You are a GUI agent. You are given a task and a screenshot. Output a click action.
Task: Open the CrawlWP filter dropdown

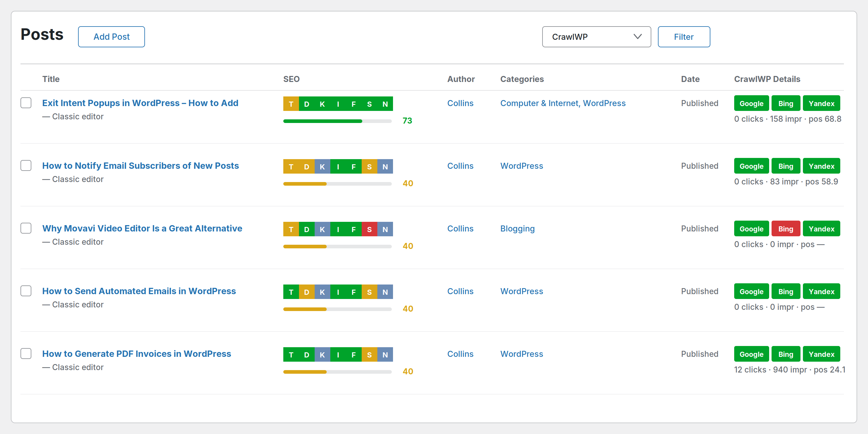(596, 37)
